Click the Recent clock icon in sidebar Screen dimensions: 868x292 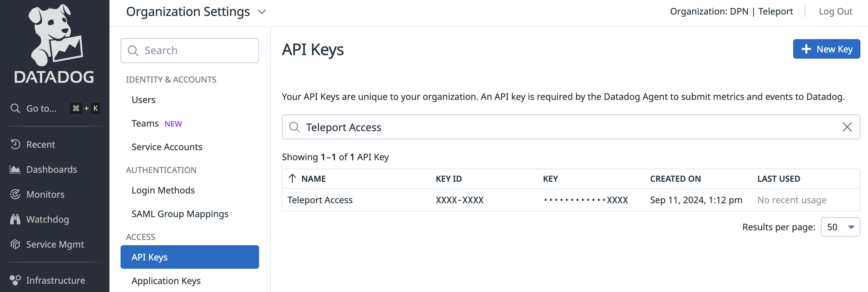pyautogui.click(x=15, y=144)
